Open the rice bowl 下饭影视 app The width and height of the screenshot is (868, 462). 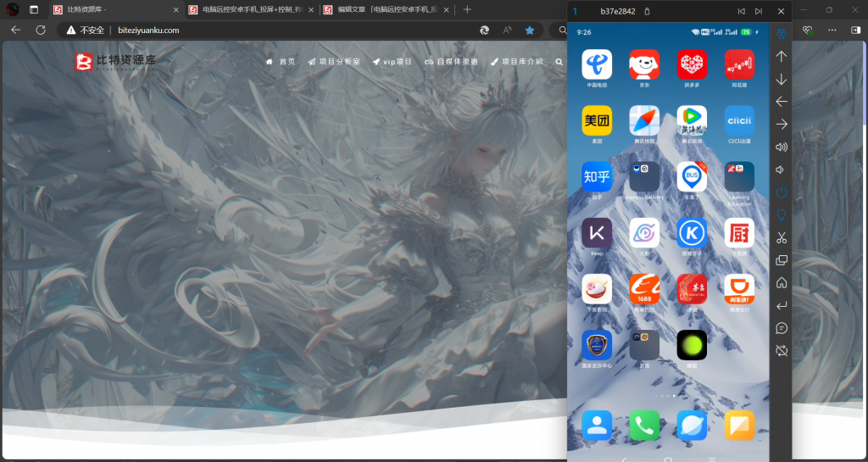coord(597,289)
